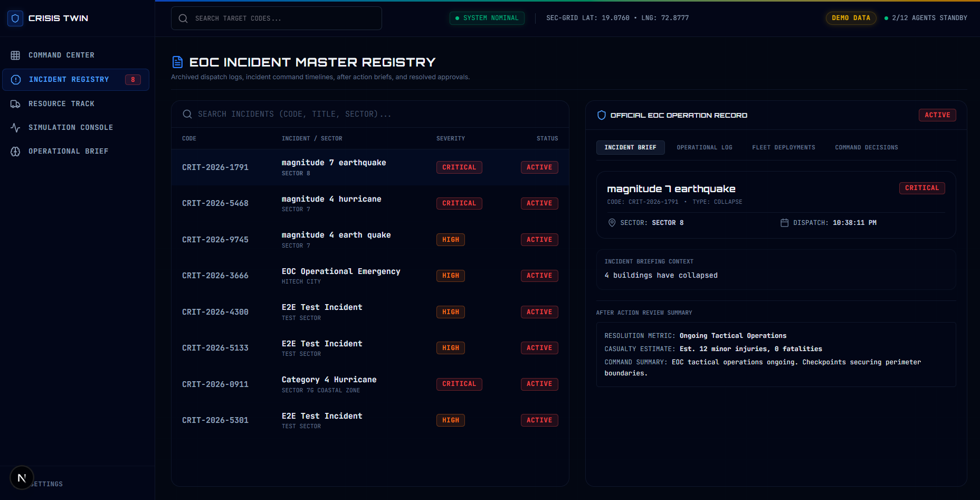Click the Hitech City sector label

pyautogui.click(x=301, y=282)
